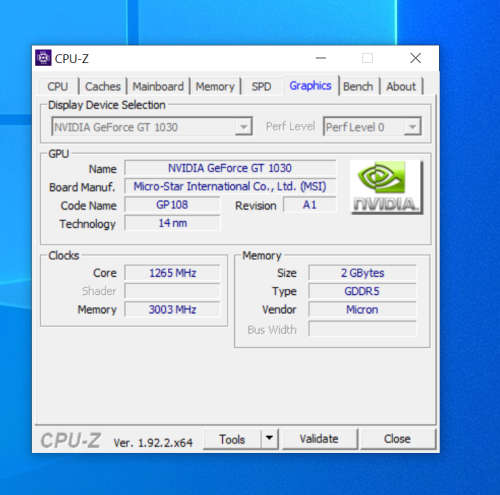Click the Micron vendor value
Viewport: 500px width, 495px height.
coord(362,310)
